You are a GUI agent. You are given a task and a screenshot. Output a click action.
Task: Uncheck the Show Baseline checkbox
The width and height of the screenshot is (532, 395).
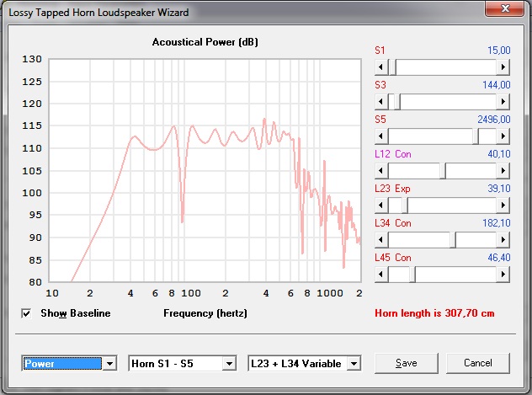click(26, 313)
